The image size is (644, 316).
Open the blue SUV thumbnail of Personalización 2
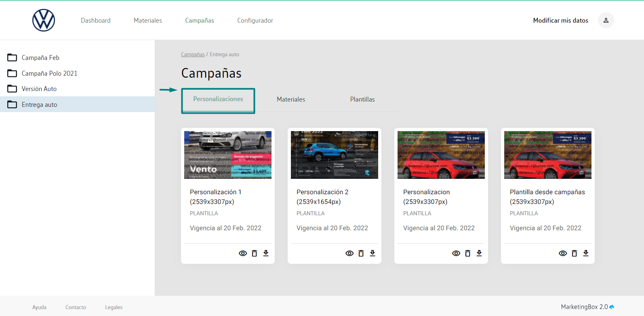335,155
